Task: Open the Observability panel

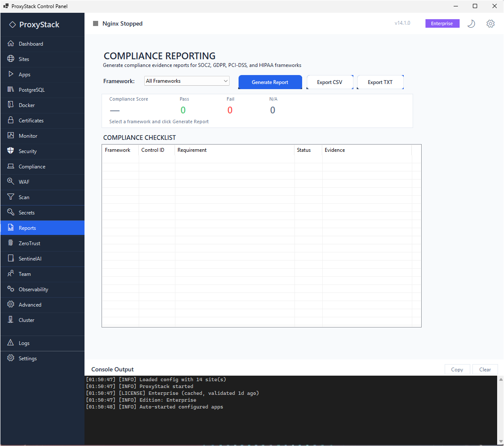Action: pyautogui.click(x=33, y=289)
